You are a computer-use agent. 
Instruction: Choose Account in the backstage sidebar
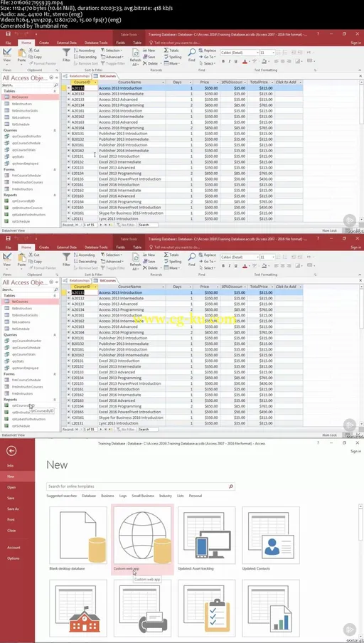click(x=14, y=548)
